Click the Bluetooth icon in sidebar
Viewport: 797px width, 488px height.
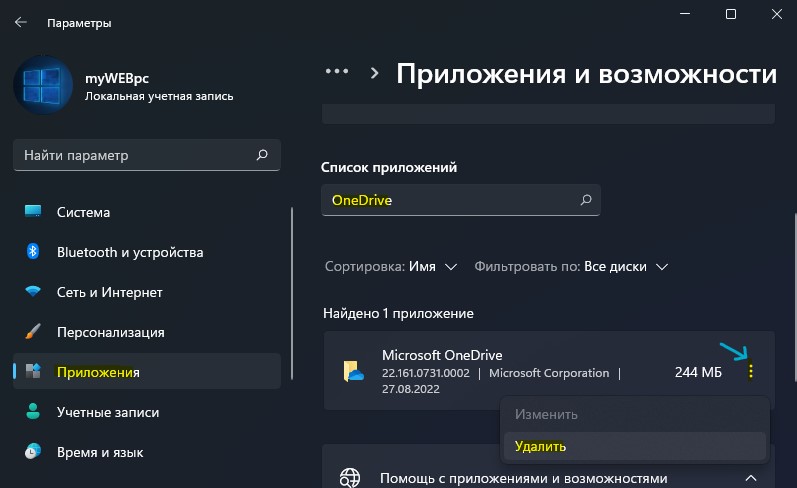pyautogui.click(x=33, y=251)
